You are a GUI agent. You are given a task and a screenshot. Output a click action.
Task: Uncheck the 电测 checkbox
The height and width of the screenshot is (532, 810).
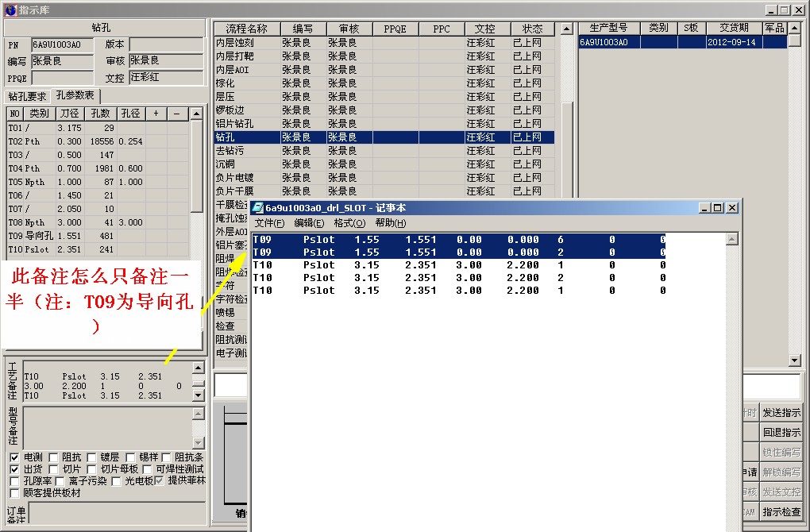click(x=14, y=457)
